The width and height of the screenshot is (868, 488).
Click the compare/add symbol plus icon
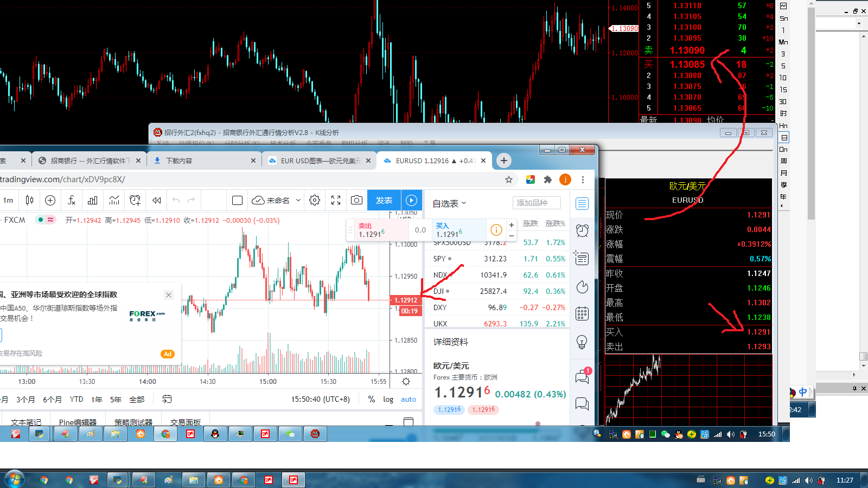pos(50,201)
